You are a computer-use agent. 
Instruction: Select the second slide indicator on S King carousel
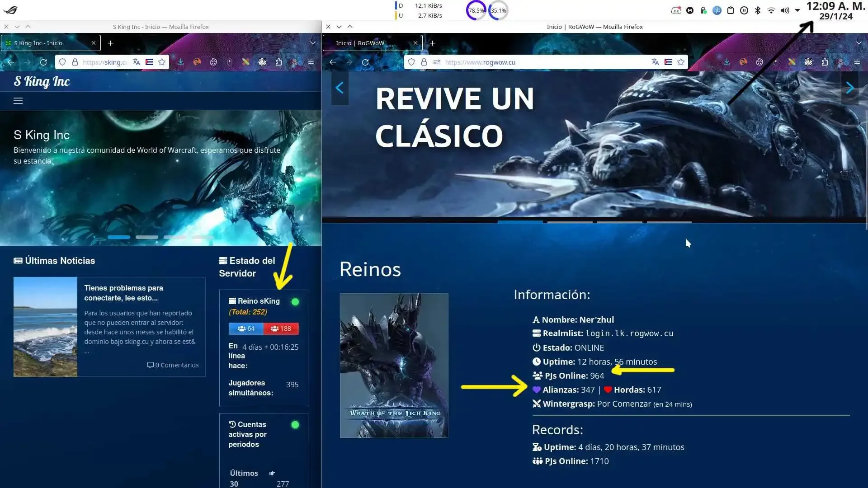pyautogui.click(x=147, y=237)
